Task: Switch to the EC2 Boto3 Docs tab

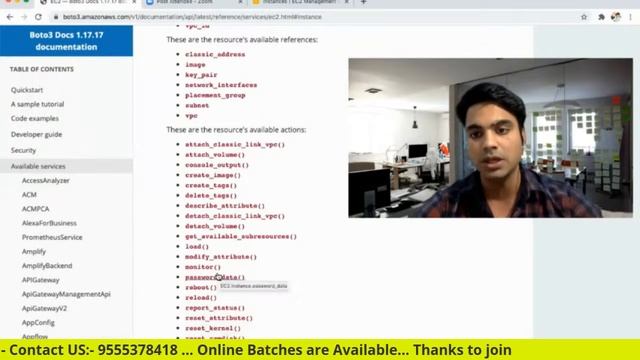Action: [x=88, y=2]
